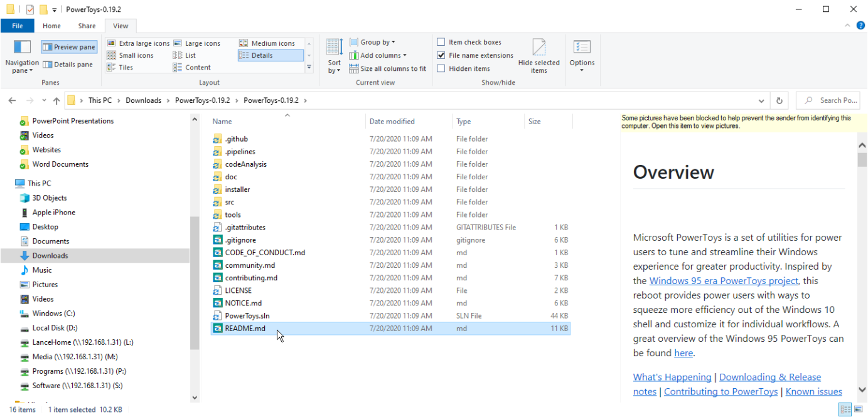Select the .gitignore file
868x417 pixels.
[390, 240]
